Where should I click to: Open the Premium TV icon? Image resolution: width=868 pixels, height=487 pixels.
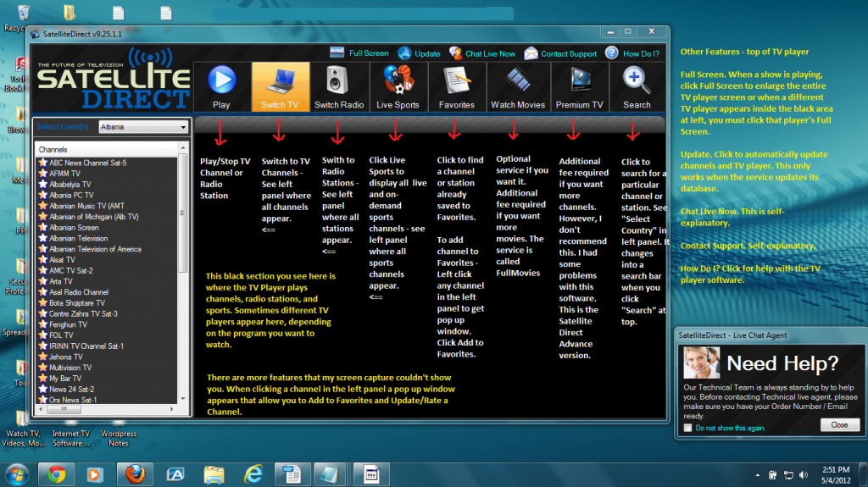point(580,80)
